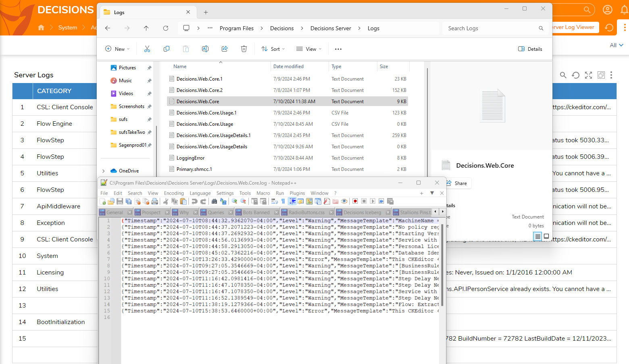Screen dimensions: 629x364
Task: Click the Redo icon in Notepad++ toolbar
Action: pyautogui.click(x=203, y=201)
